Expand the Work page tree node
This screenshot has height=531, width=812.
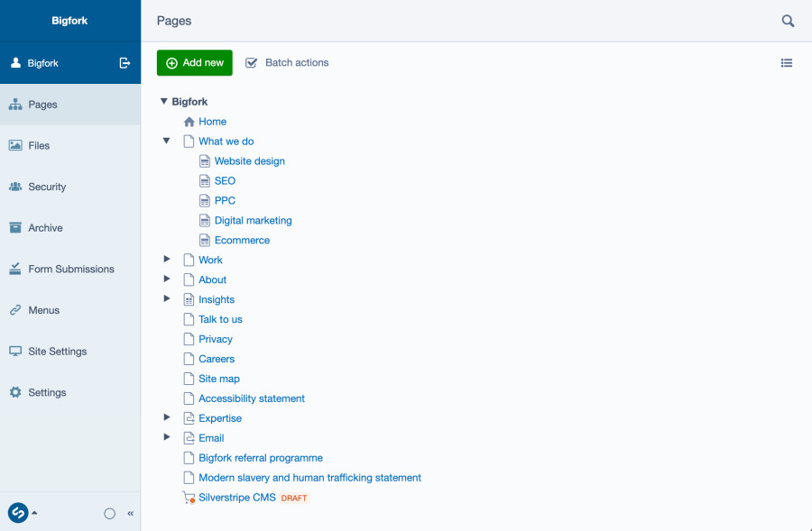click(166, 260)
